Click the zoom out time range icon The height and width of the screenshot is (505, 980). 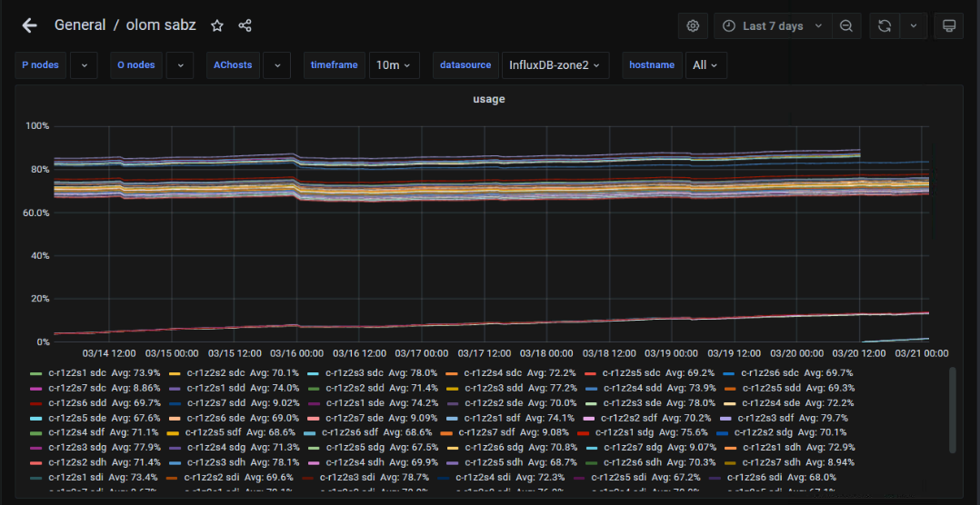846,25
